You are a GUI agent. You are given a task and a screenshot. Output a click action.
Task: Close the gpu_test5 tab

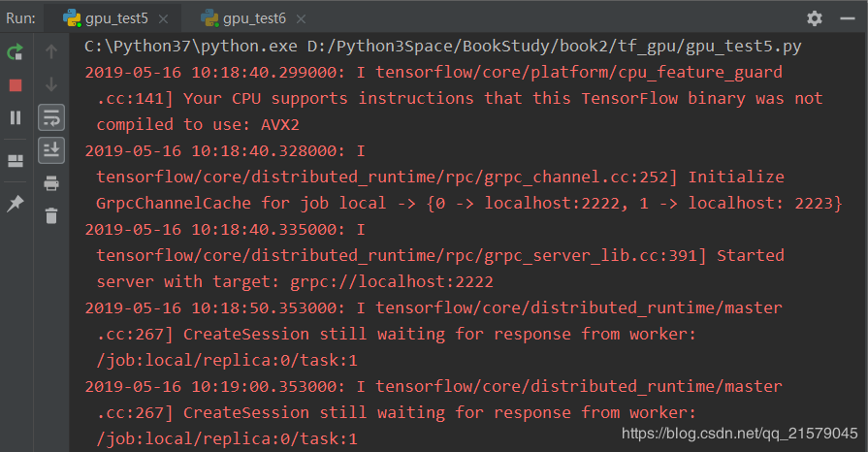click(163, 18)
